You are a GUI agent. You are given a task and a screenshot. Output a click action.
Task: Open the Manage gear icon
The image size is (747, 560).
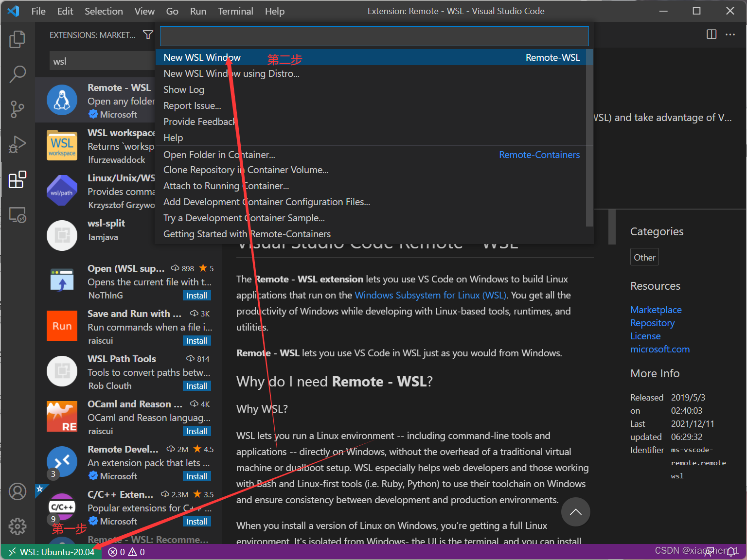[18, 526]
